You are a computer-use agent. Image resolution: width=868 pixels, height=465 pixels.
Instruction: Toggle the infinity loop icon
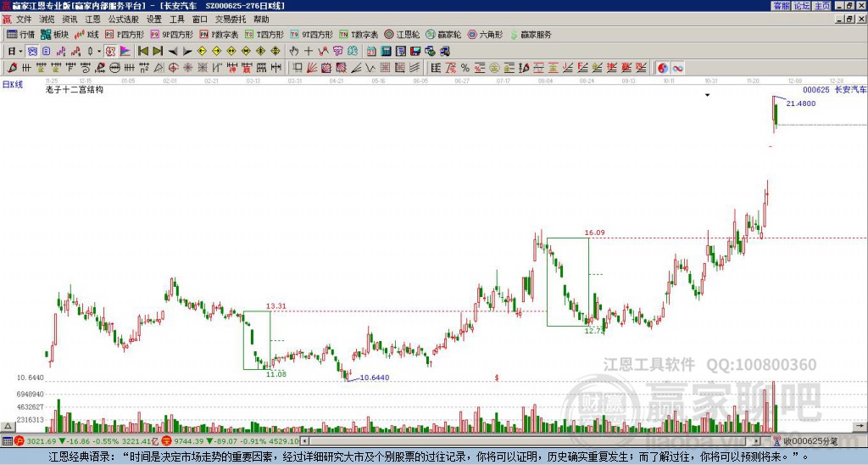pos(677,68)
